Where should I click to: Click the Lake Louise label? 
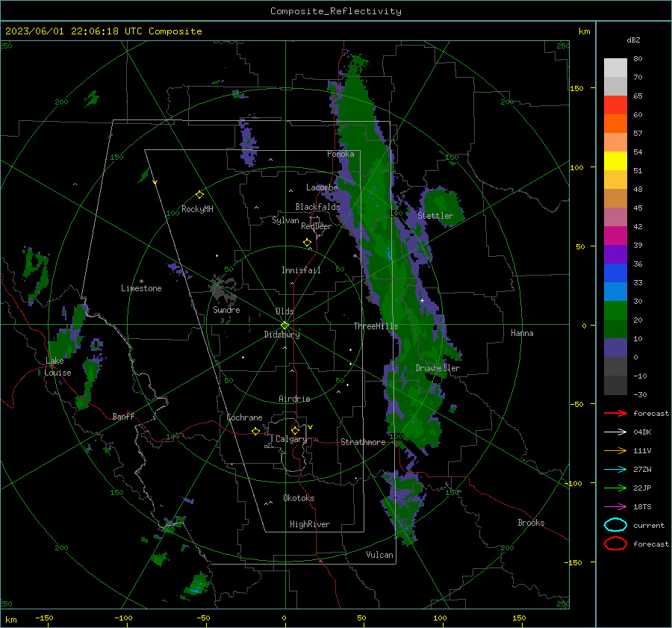click(x=57, y=367)
